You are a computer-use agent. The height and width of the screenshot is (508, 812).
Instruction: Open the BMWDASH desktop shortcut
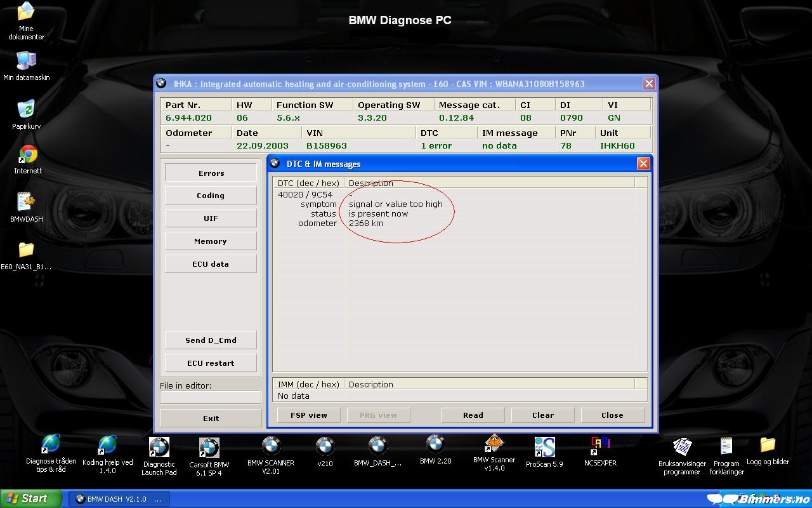(x=26, y=203)
